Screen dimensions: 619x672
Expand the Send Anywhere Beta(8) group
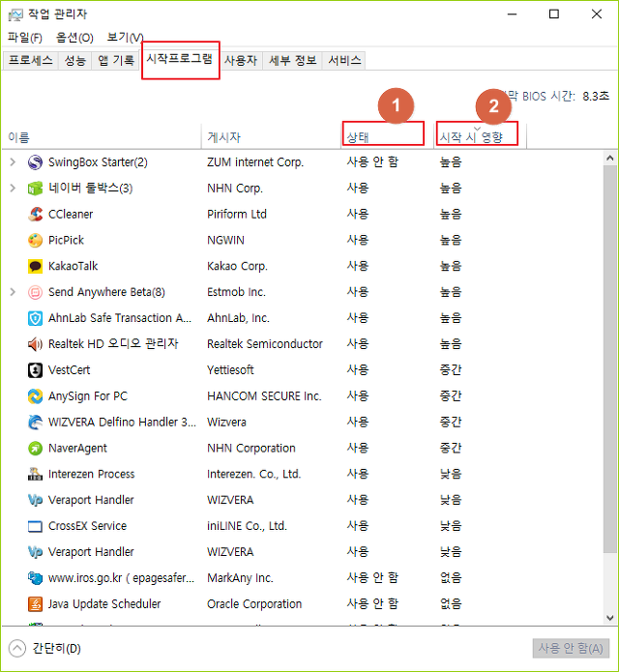pos(13,292)
